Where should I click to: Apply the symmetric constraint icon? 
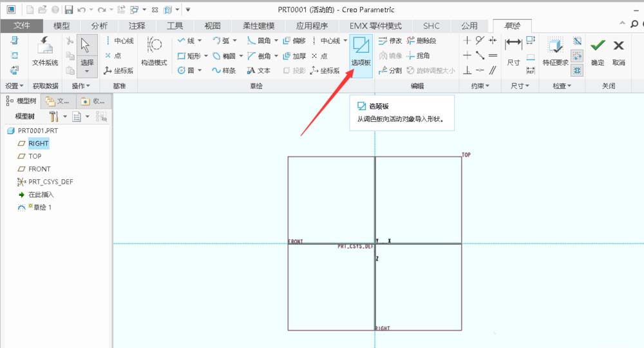pos(493,40)
